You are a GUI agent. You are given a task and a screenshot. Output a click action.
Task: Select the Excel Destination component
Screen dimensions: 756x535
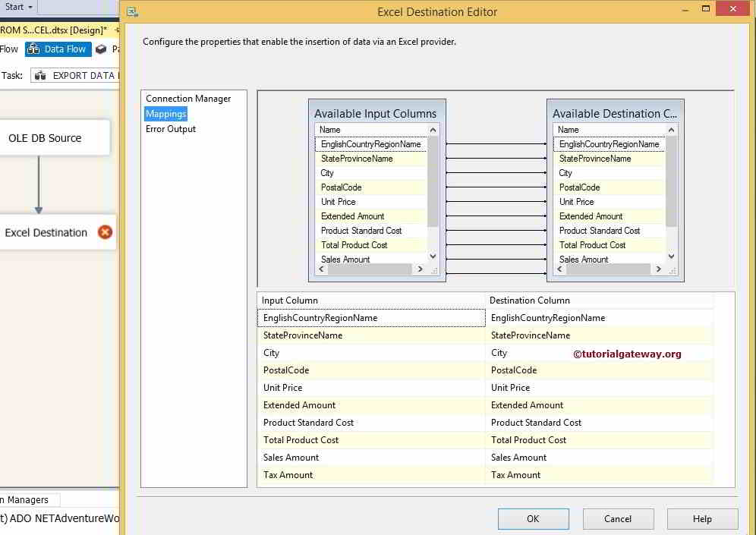coord(46,234)
